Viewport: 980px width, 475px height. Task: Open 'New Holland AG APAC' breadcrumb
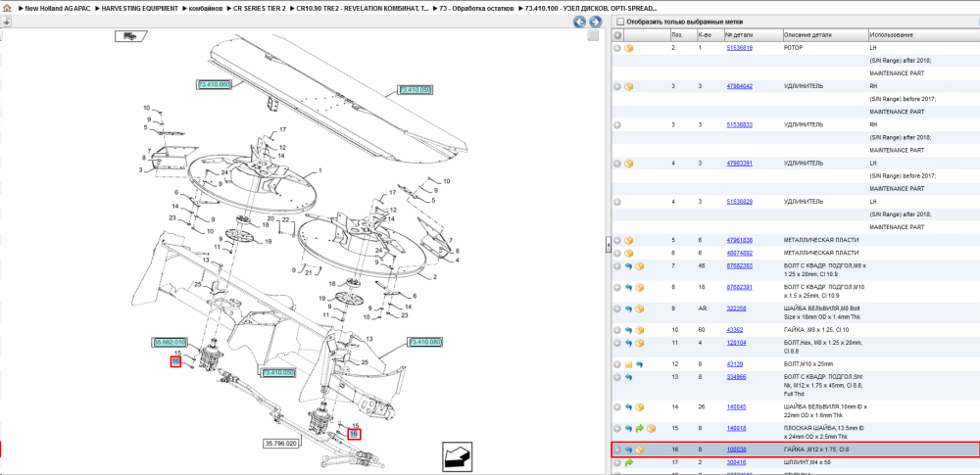pyautogui.click(x=57, y=10)
